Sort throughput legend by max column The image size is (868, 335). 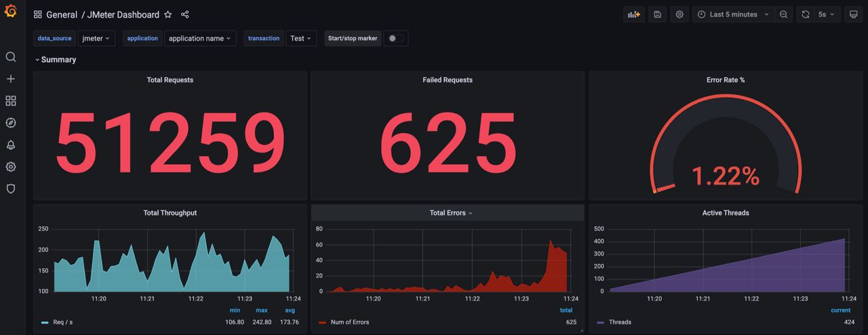point(262,311)
